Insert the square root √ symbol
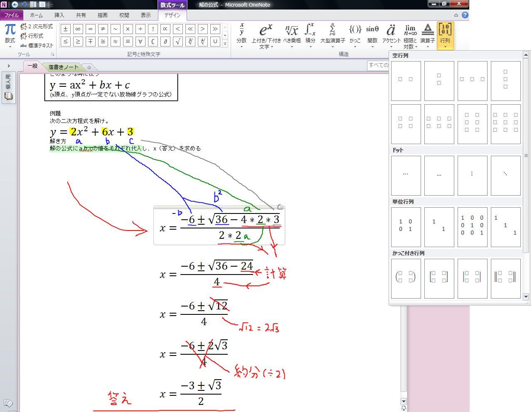532x412 pixels. tap(177, 41)
